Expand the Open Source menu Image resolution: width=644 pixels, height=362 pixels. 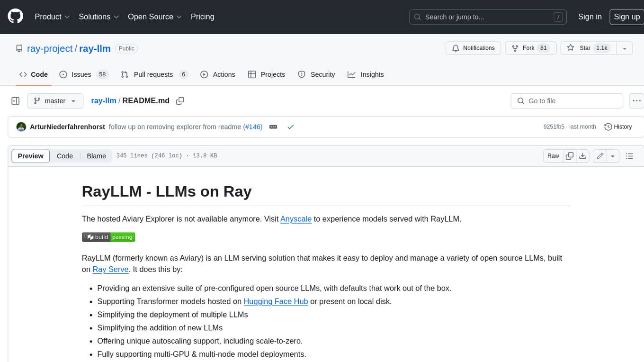155,17
